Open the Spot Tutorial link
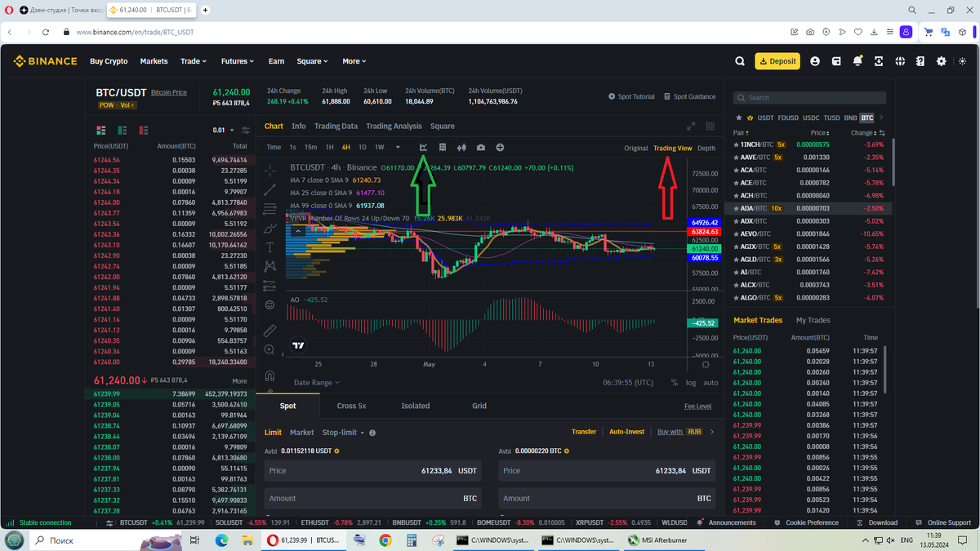The width and height of the screenshot is (980, 551). (631, 96)
